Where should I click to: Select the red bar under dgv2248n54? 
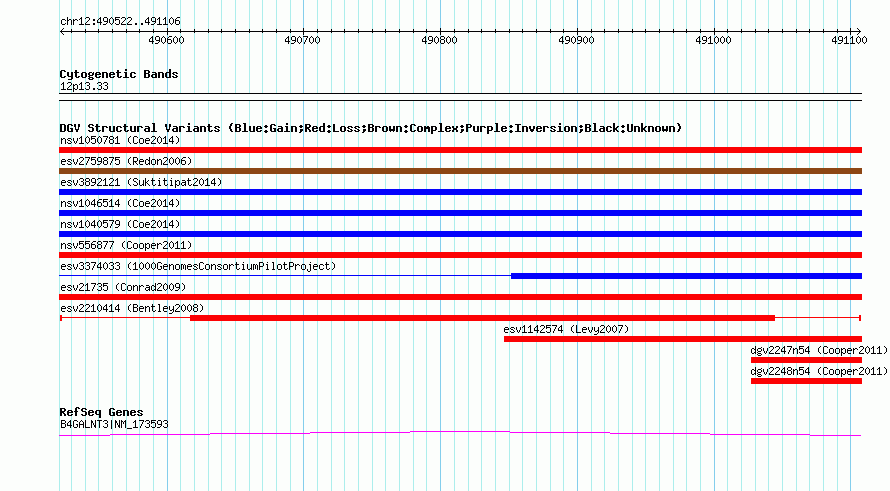[807, 381]
